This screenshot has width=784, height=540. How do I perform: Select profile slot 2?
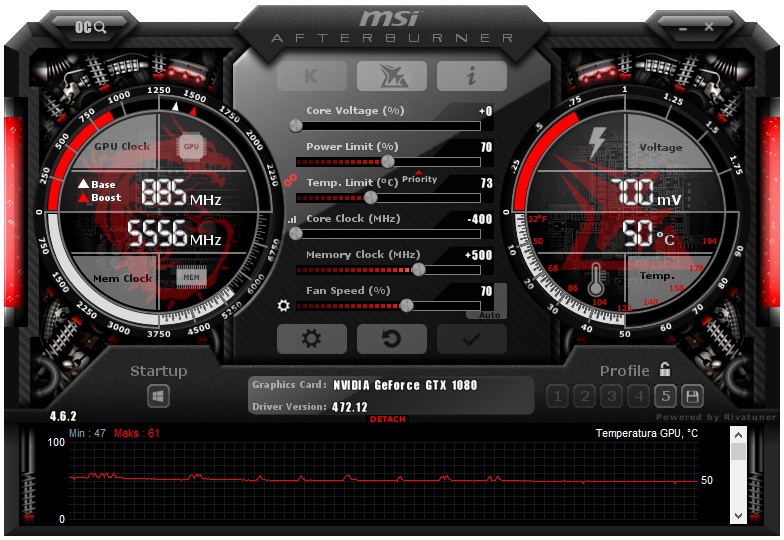coord(584,396)
